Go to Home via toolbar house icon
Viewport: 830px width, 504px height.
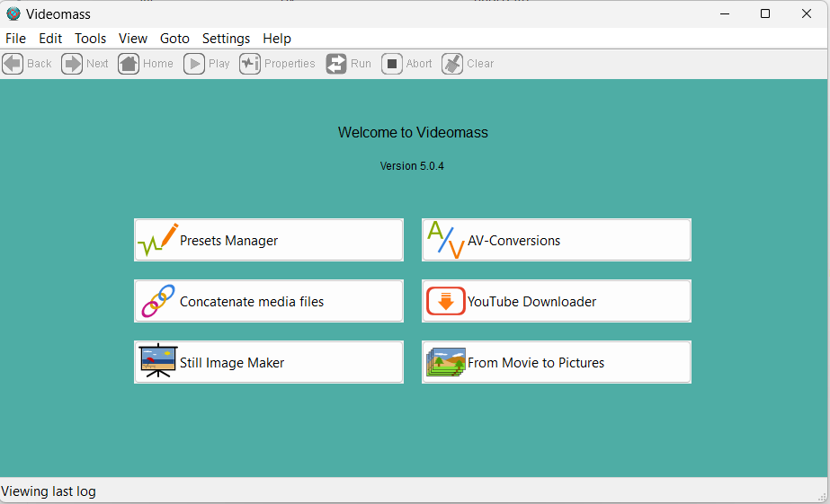129,64
